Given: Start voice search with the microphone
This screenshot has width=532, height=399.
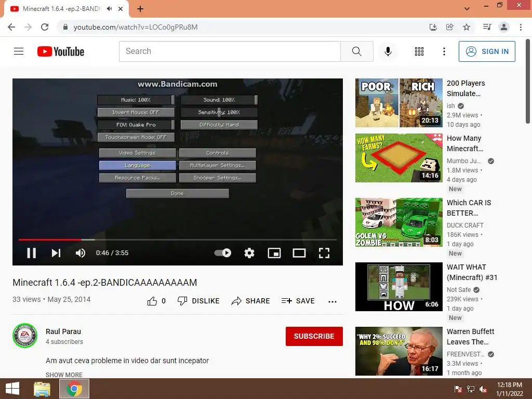Looking at the screenshot, I should (388, 51).
